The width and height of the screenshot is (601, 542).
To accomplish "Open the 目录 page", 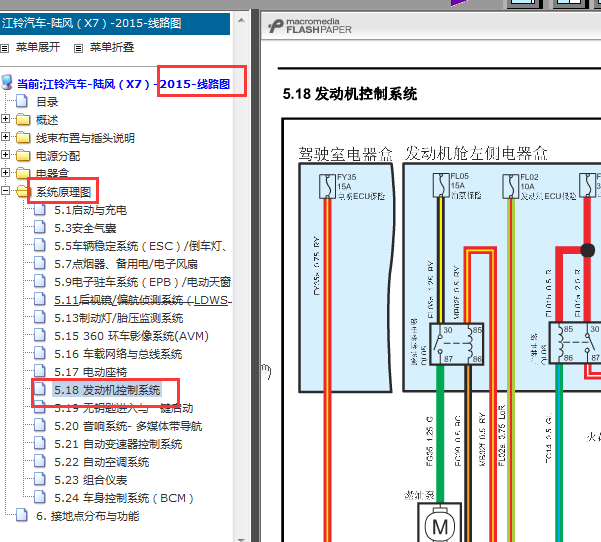I will 47,102.
